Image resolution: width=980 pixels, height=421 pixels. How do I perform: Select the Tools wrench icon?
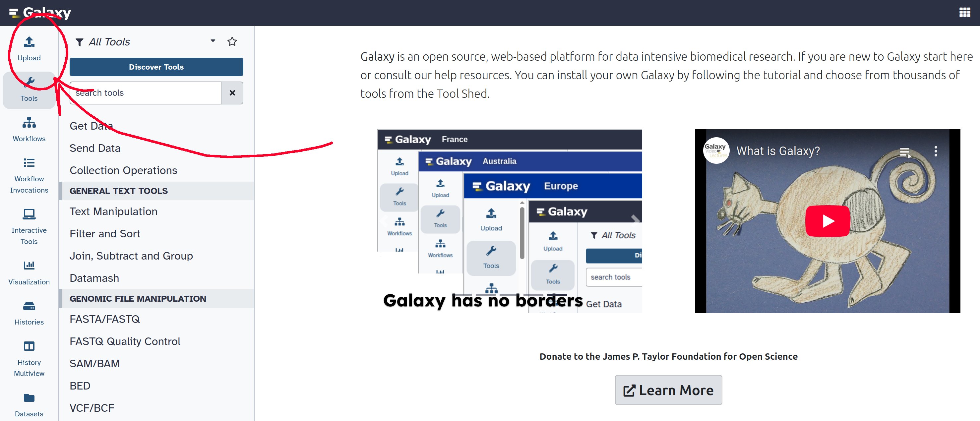click(x=29, y=82)
